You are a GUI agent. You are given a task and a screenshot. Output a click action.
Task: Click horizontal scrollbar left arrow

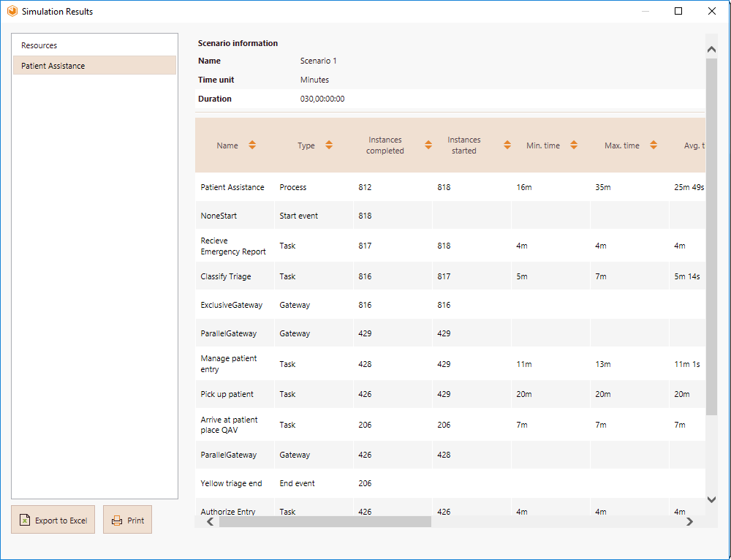pyautogui.click(x=211, y=522)
